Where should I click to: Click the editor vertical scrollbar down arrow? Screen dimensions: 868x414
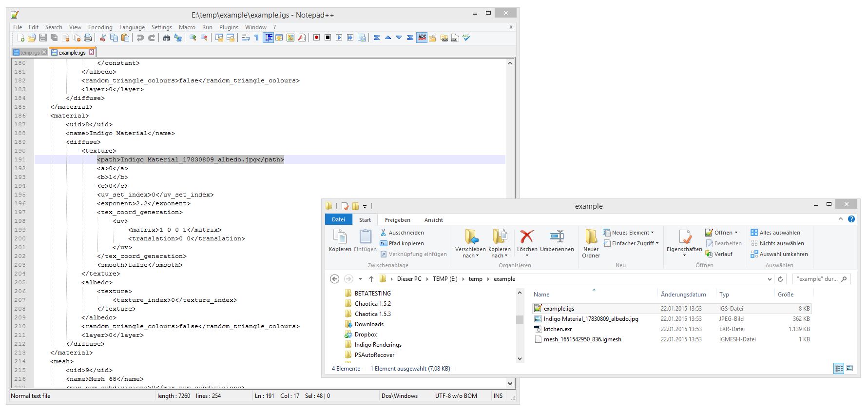click(510, 383)
